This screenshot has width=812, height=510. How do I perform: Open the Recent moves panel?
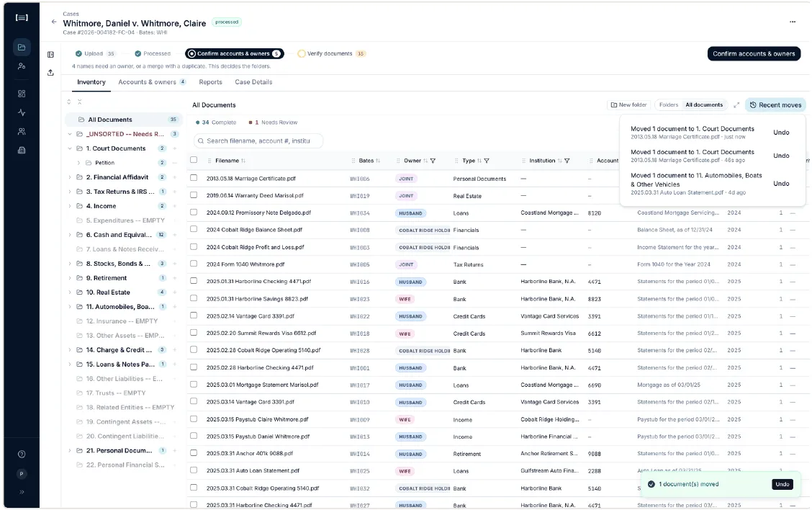775,105
